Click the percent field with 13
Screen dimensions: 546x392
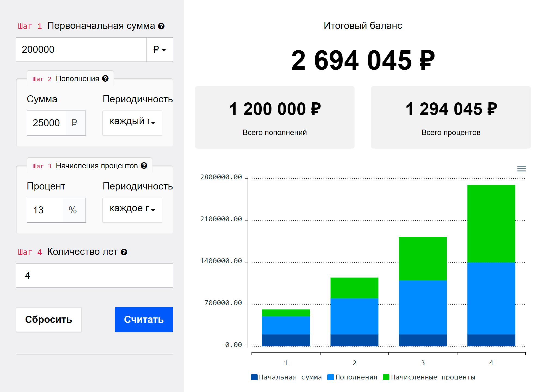(45, 210)
